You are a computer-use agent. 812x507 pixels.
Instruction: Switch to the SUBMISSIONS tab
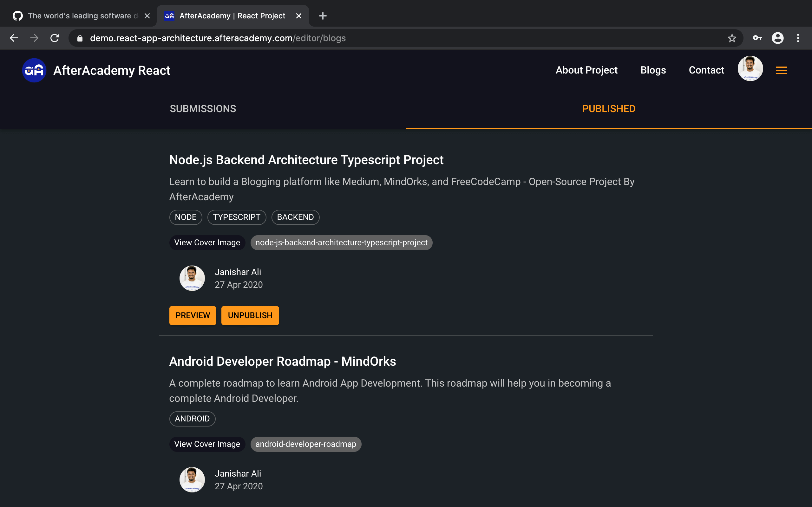pyautogui.click(x=203, y=109)
